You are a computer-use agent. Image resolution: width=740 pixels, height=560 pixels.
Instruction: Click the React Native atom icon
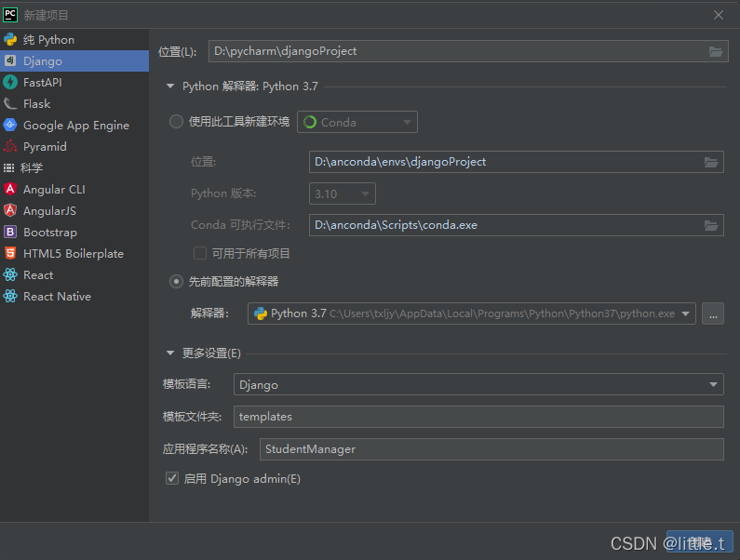pos(10,296)
